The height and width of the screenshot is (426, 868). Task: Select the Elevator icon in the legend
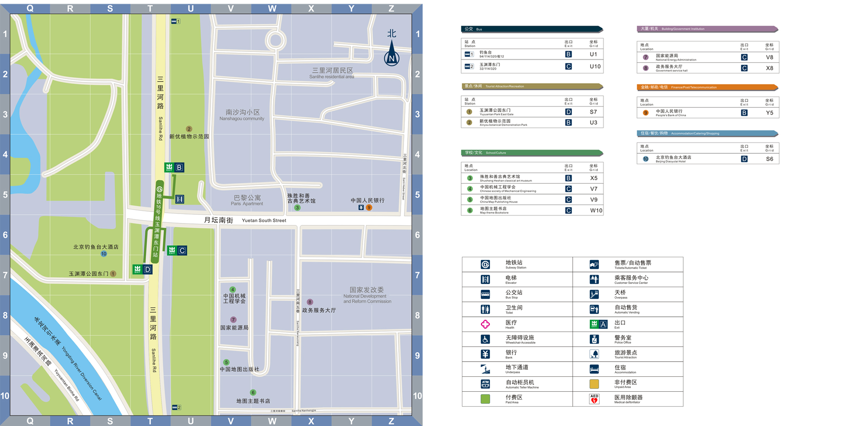point(485,280)
